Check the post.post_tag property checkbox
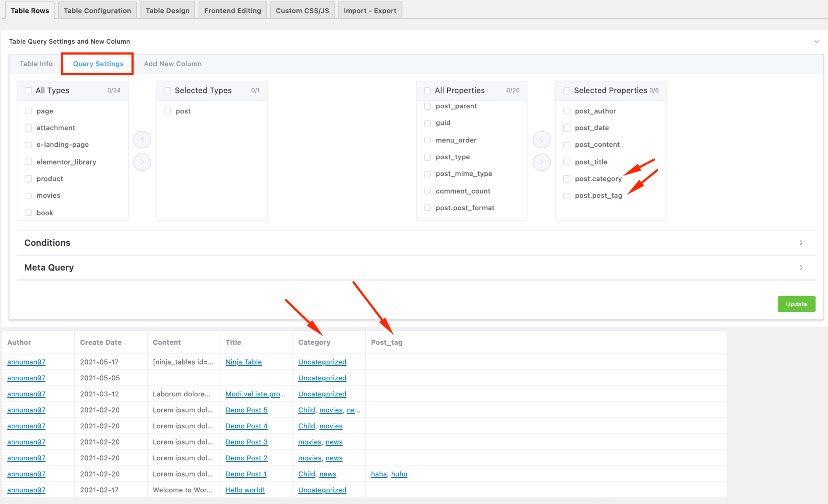The height and width of the screenshot is (504, 828). coord(566,196)
